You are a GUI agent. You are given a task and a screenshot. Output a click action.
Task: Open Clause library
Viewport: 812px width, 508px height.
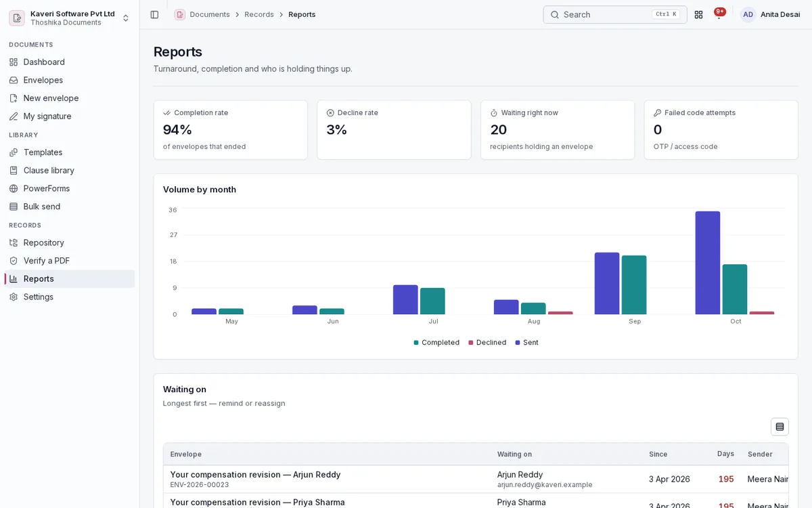click(69, 170)
